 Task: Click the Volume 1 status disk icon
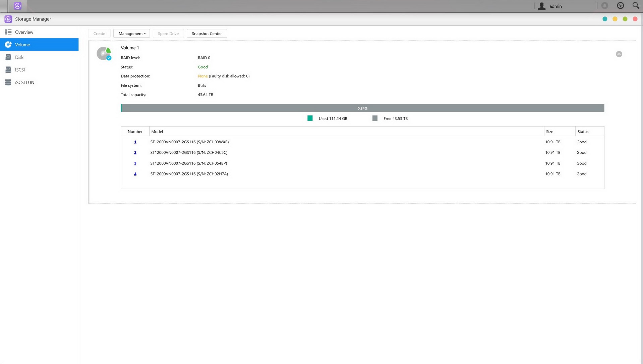(104, 54)
